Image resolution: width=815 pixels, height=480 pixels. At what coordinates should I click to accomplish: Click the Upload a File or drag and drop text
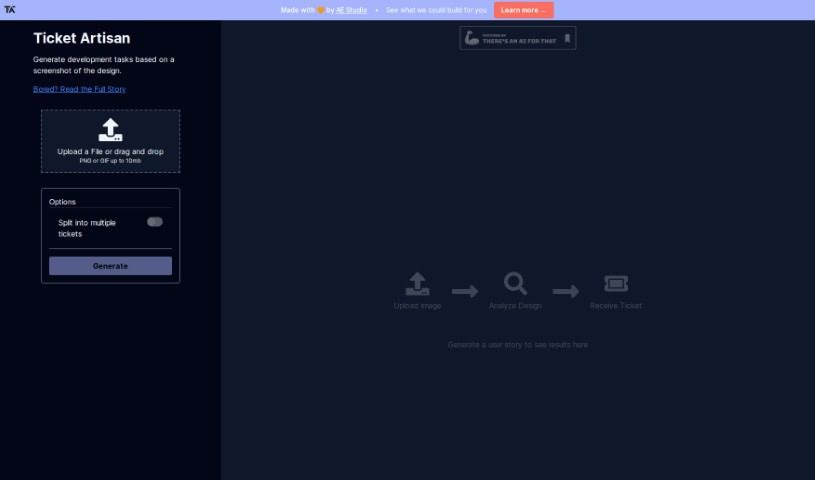coord(110,151)
